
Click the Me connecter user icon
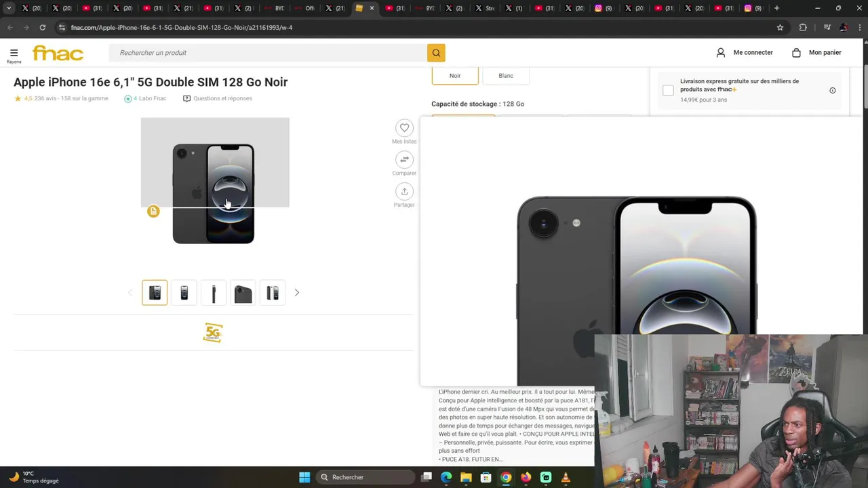click(x=721, y=52)
